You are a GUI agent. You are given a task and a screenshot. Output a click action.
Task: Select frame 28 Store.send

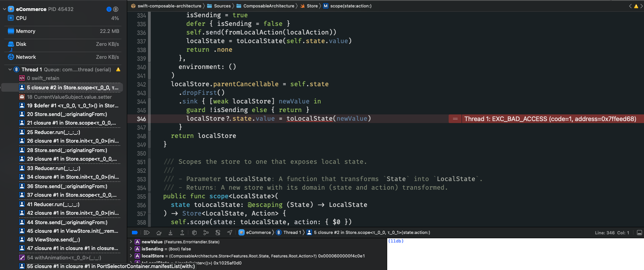(63, 150)
